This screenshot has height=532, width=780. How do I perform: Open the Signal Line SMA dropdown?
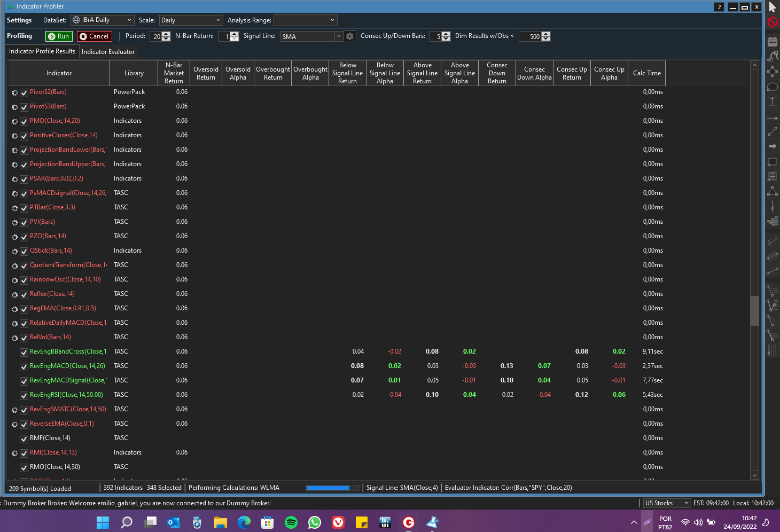(x=311, y=36)
